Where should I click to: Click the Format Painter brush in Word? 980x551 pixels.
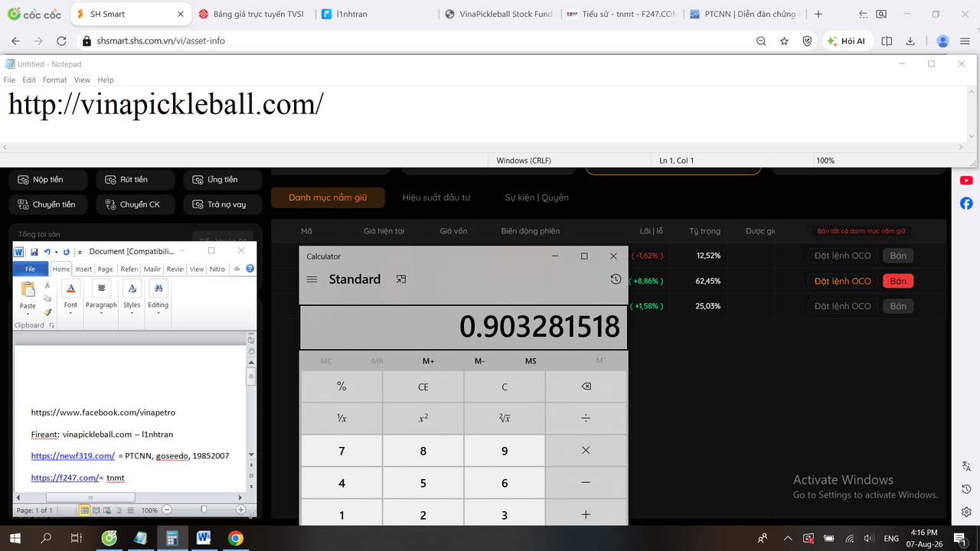47,312
